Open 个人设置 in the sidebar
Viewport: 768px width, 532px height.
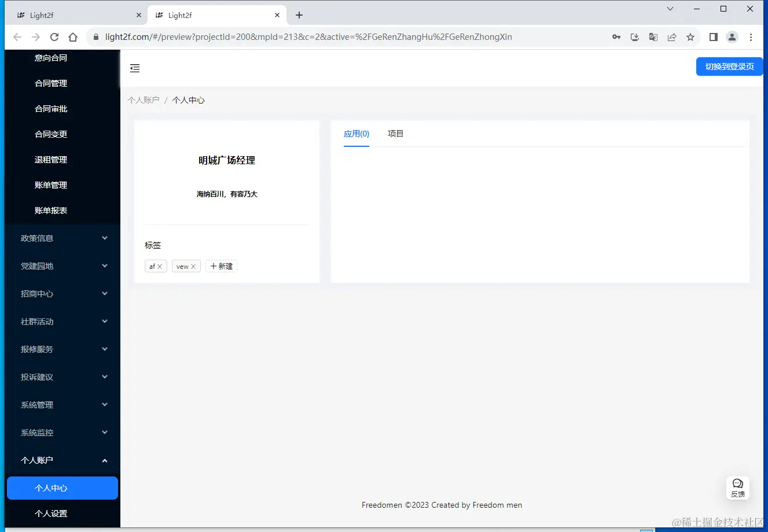pos(51,513)
